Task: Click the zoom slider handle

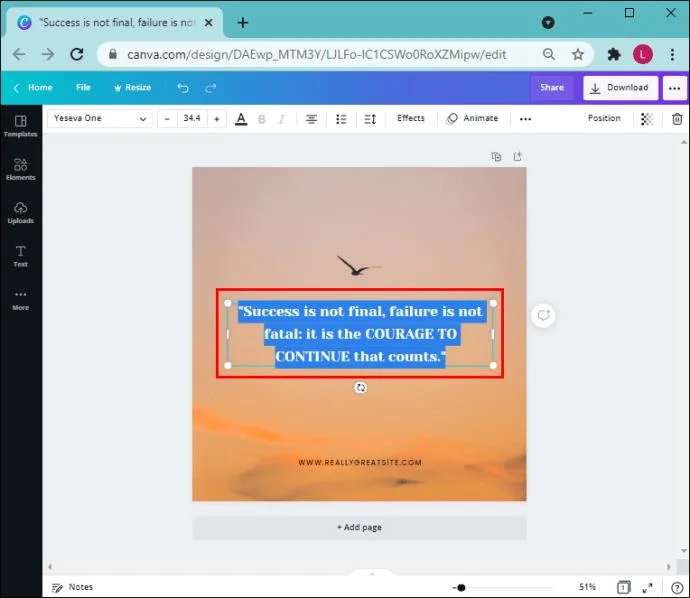Action: pos(461,587)
